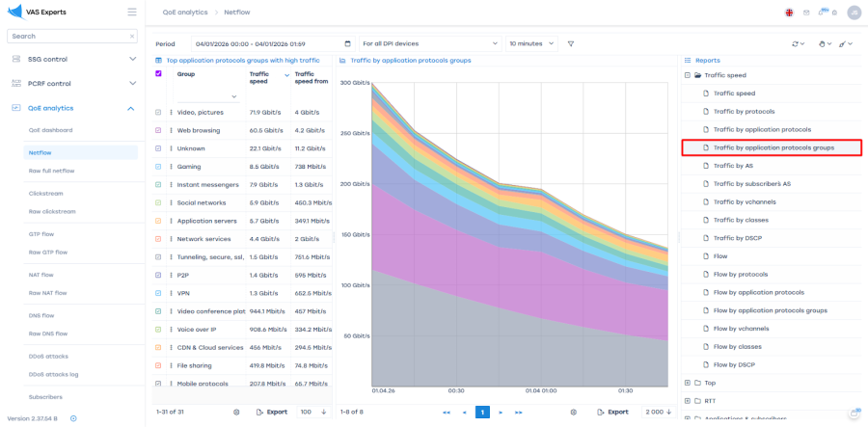Toggle the select-all checkbox in table header

pyautogui.click(x=159, y=73)
